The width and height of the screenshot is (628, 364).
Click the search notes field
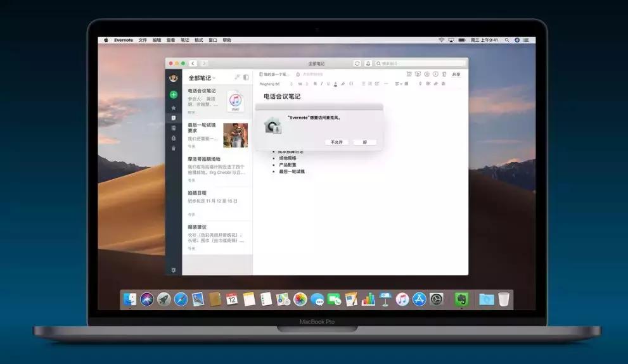(x=421, y=63)
